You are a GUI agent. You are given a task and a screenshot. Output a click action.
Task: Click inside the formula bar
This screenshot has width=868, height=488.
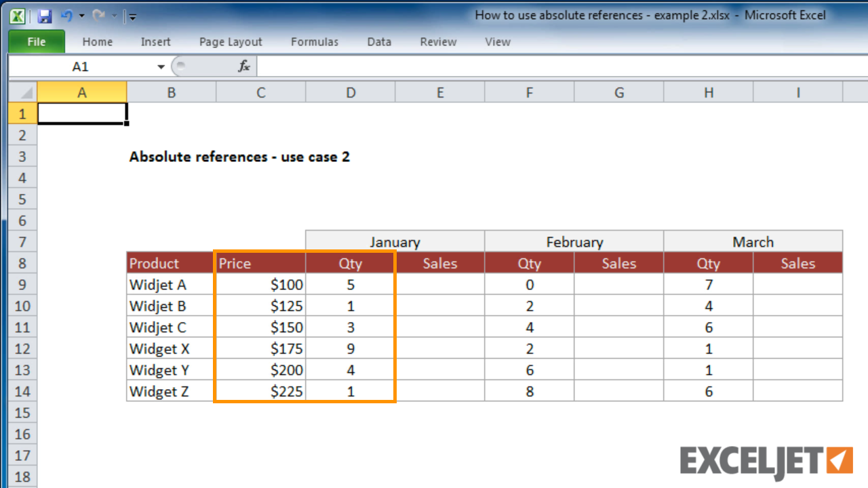(563, 66)
